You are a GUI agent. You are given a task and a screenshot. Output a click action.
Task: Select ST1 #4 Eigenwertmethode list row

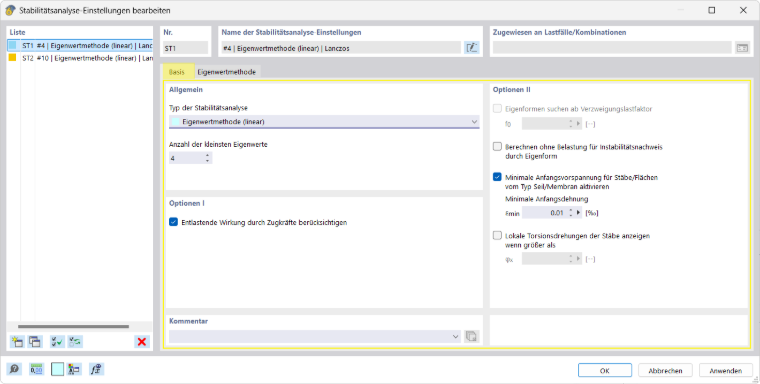click(x=80, y=46)
